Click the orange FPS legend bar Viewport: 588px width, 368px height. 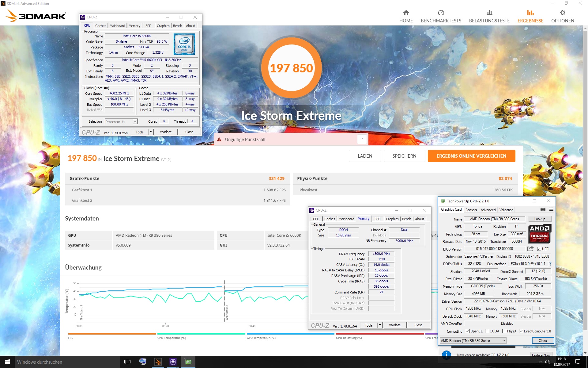click(x=112, y=334)
